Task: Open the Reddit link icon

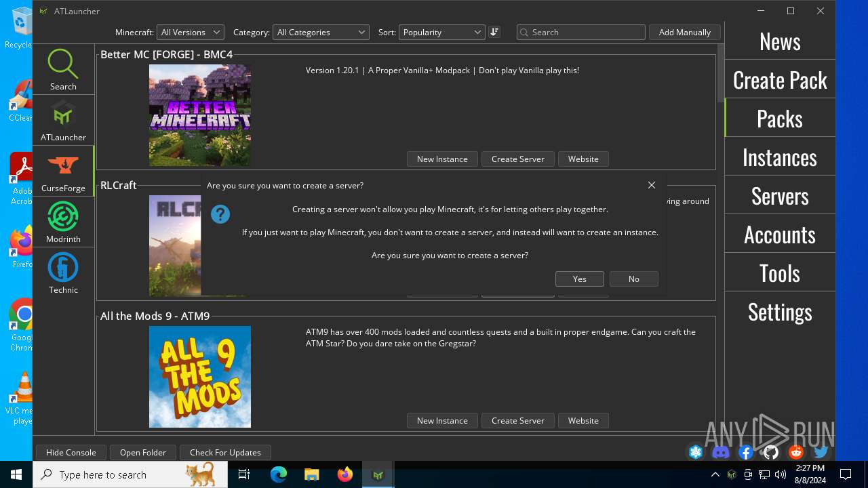Action: 796,452
